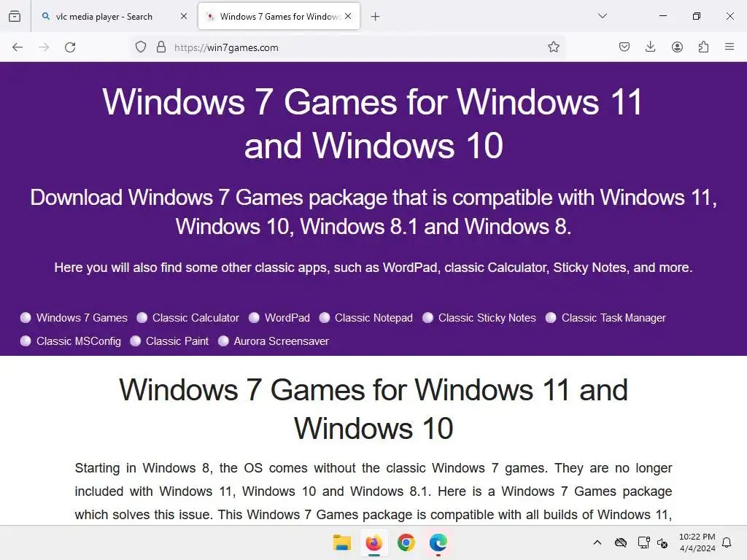View site security padlock info
The width and height of the screenshot is (747, 560).
coord(161,47)
